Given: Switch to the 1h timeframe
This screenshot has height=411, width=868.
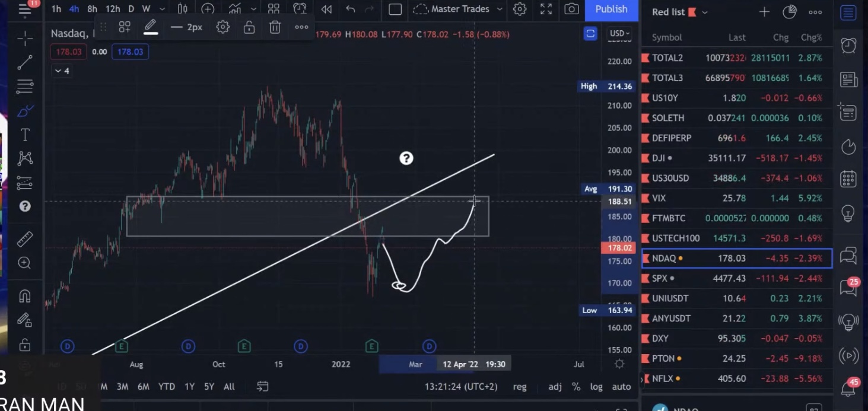Looking at the screenshot, I should (x=56, y=9).
